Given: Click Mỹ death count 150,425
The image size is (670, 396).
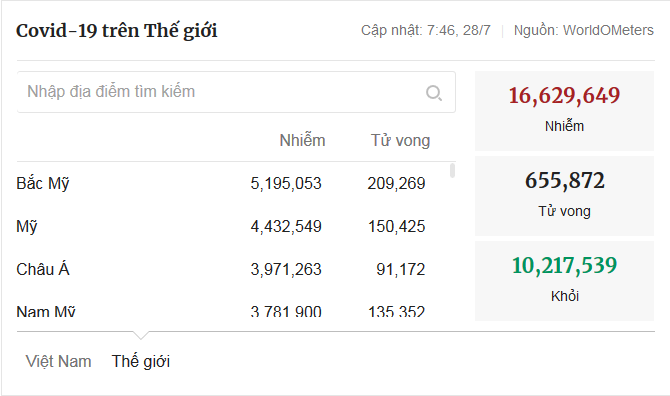Looking at the screenshot, I should tap(397, 226).
